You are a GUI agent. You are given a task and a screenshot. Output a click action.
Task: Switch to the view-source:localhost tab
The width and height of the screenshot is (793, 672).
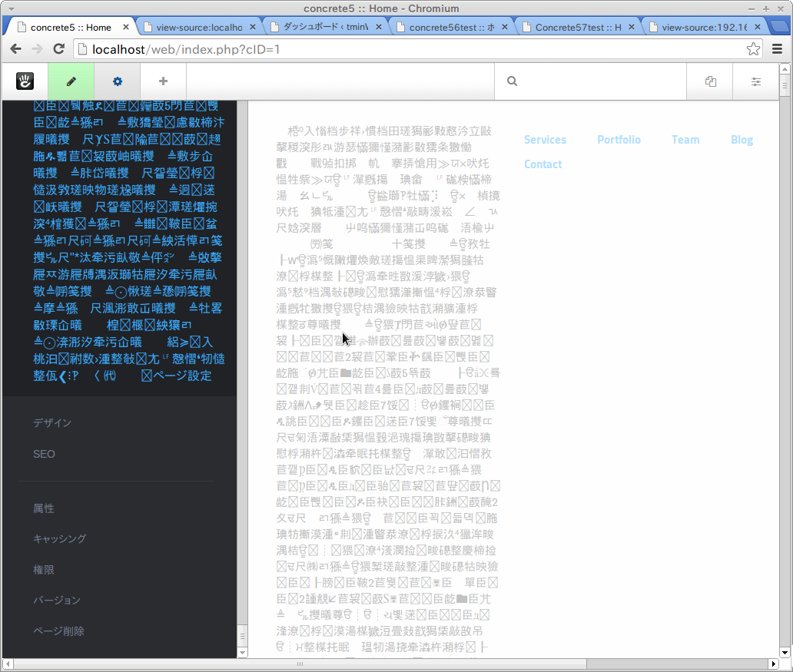pyautogui.click(x=199, y=28)
